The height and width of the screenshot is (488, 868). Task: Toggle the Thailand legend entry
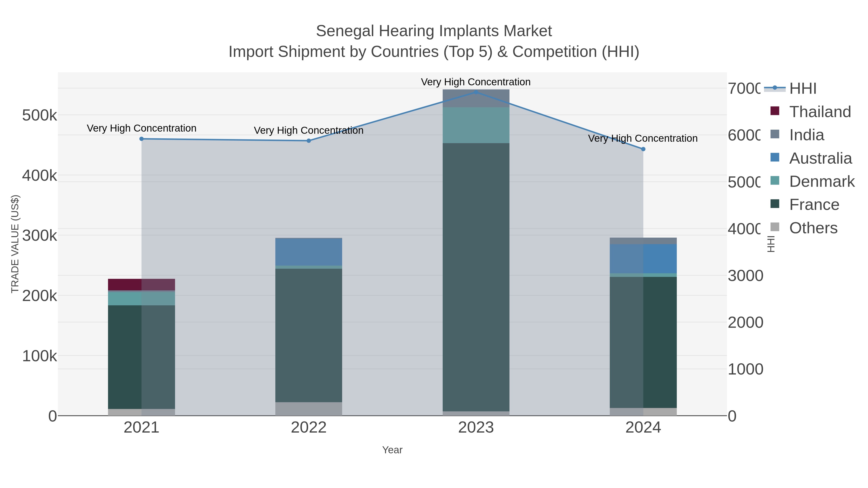click(811, 112)
